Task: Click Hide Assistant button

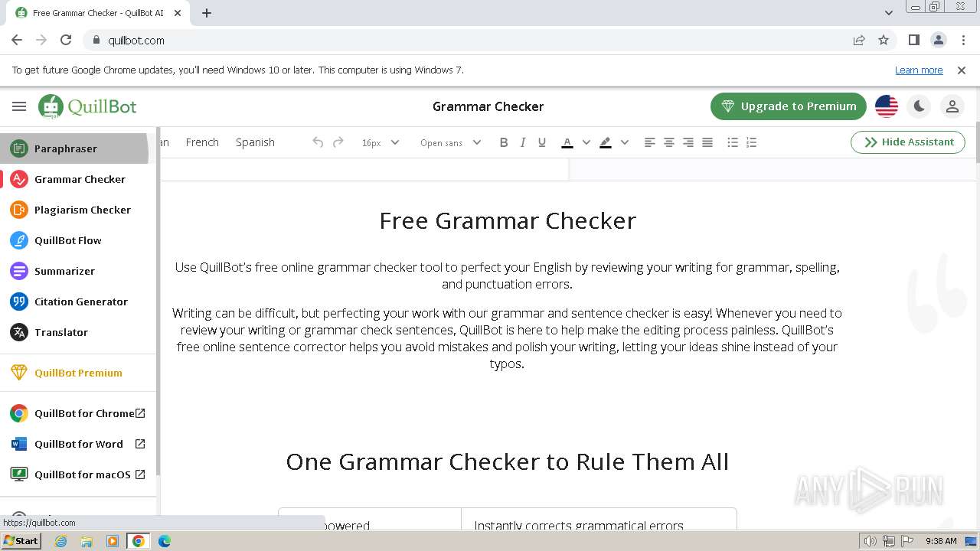Action: (x=908, y=142)
